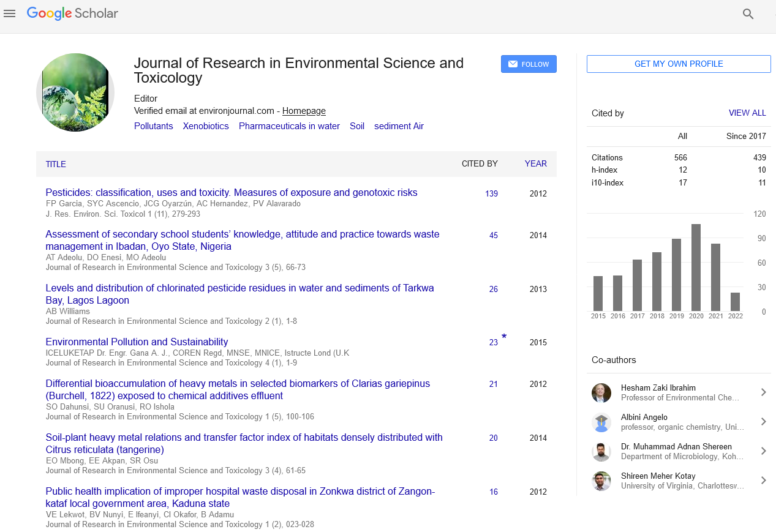The height and width of the screenshot is (532, 776).
Task: Click the Follow button
Action: (529, 64)
